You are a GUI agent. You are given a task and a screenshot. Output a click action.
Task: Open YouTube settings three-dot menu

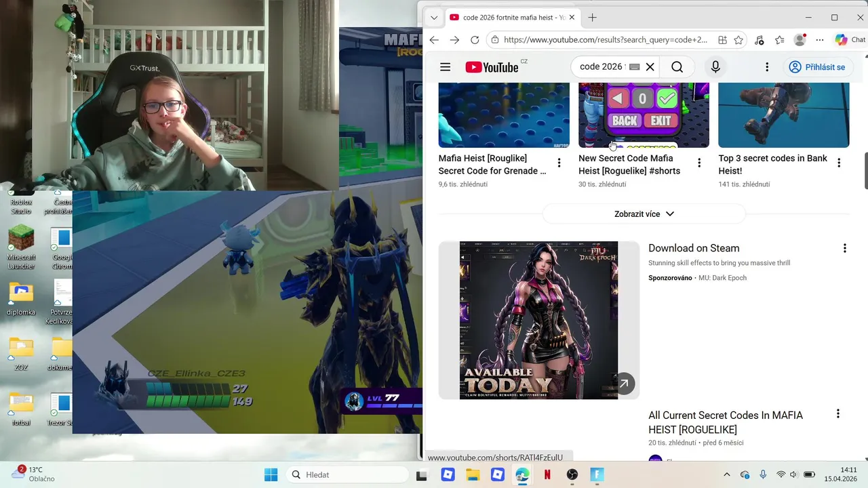(x=767, y=67)
